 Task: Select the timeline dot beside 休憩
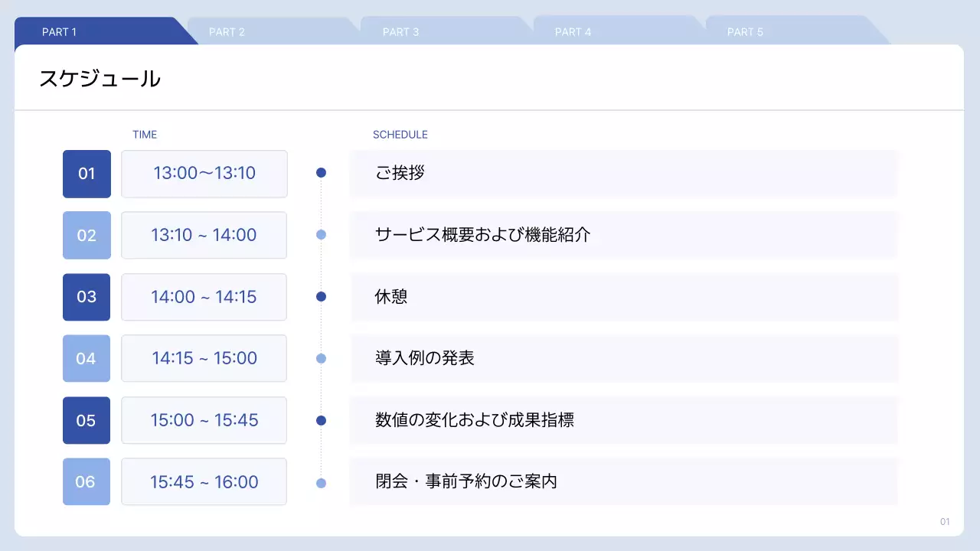click(x=321, y=296)
